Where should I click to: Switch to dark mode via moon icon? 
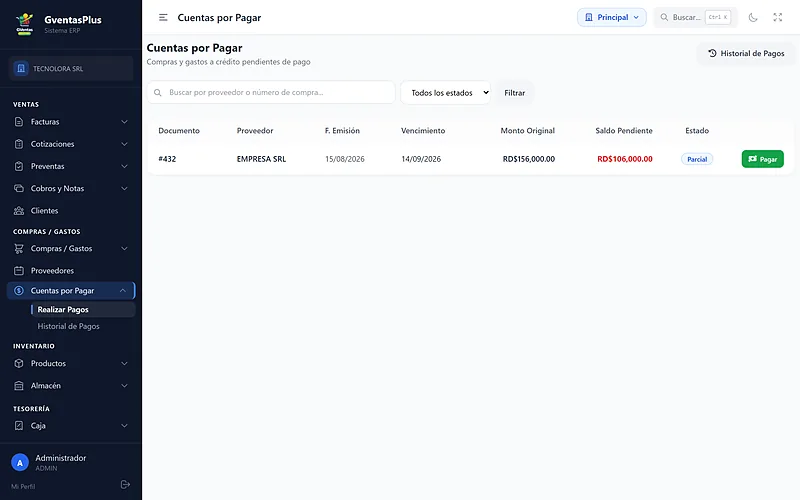[x=753, y=17]
